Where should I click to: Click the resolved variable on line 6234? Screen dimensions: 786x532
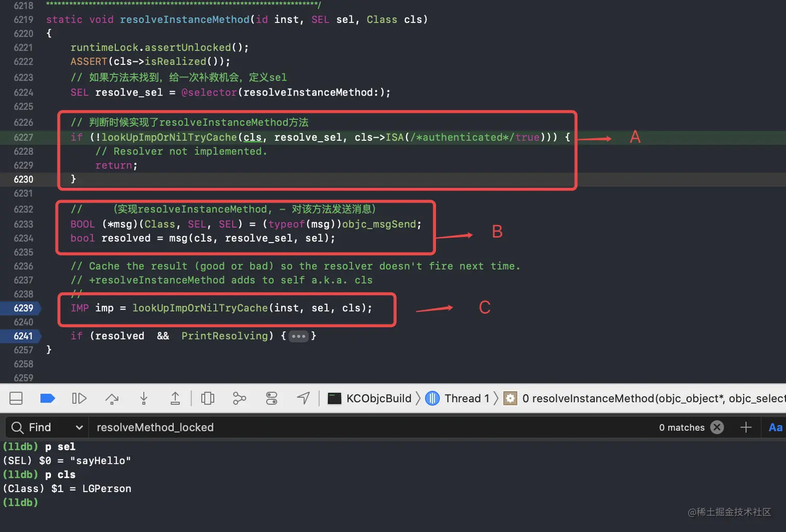[x=126, y=238]
